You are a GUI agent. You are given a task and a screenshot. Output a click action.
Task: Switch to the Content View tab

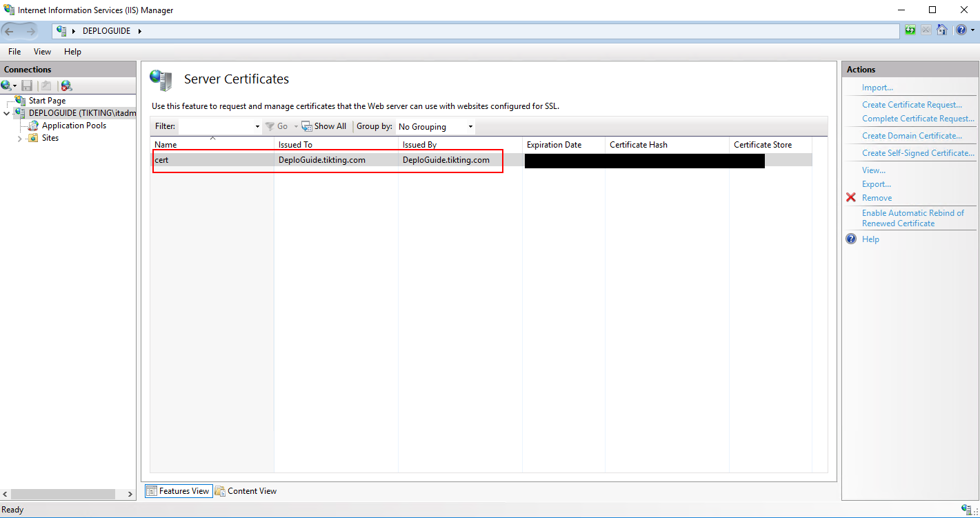point(246,491)
